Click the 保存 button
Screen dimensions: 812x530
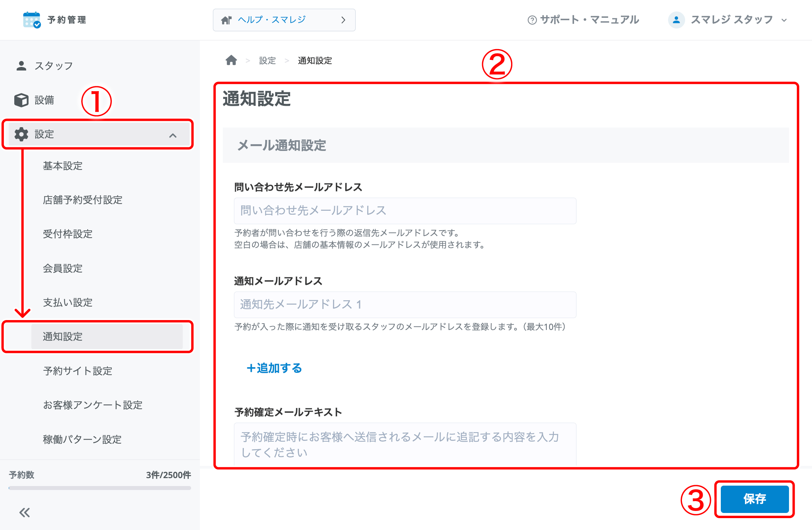coord(755,499)
